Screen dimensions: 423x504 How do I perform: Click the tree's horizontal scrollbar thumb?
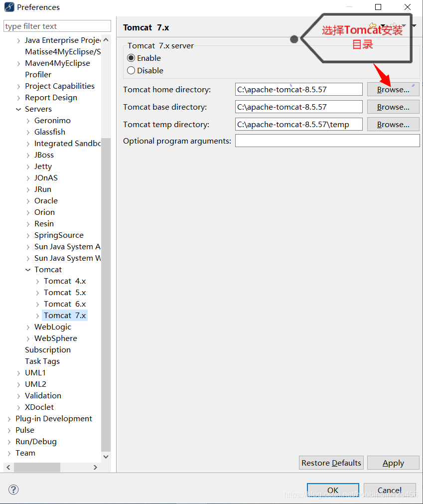click(x=37, y=467)
